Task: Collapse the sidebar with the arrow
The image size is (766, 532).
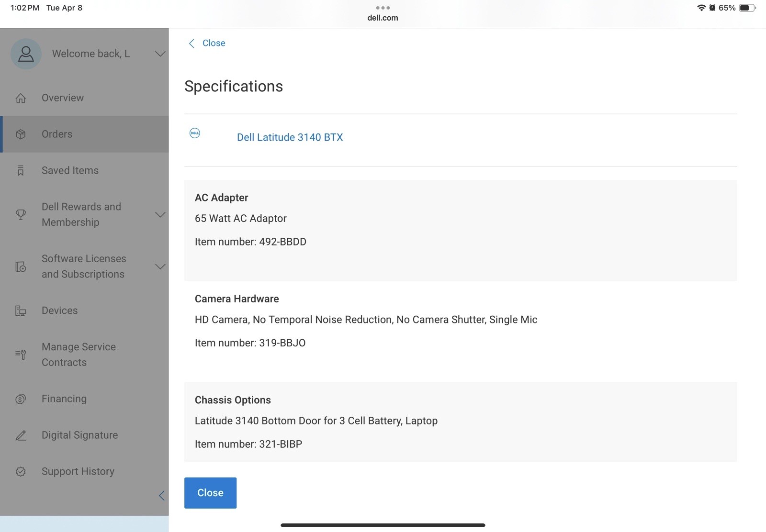Action: pyautogui.click(x=162, y=496)
